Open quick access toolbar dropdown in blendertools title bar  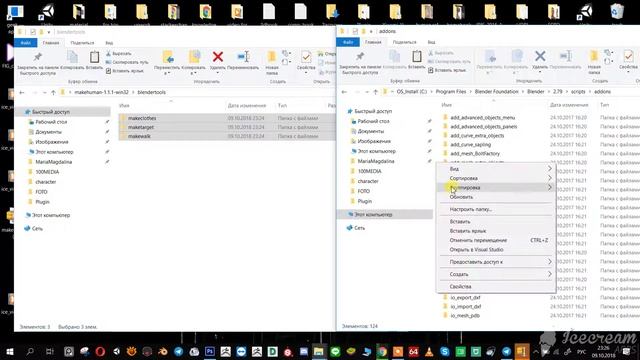pyautogui.click(x=49, y=32)
